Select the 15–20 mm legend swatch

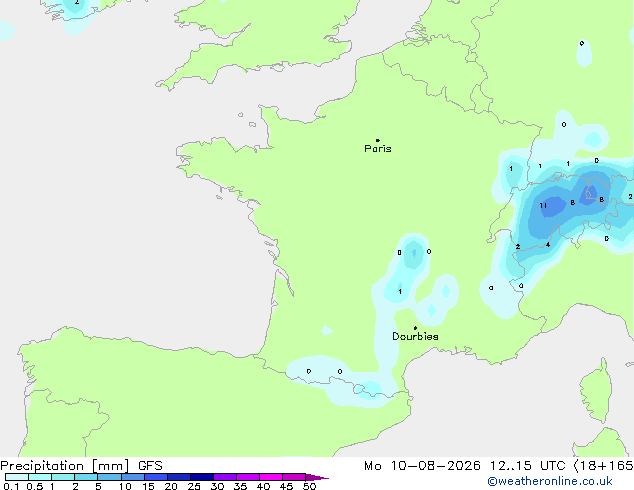(155, 477)
